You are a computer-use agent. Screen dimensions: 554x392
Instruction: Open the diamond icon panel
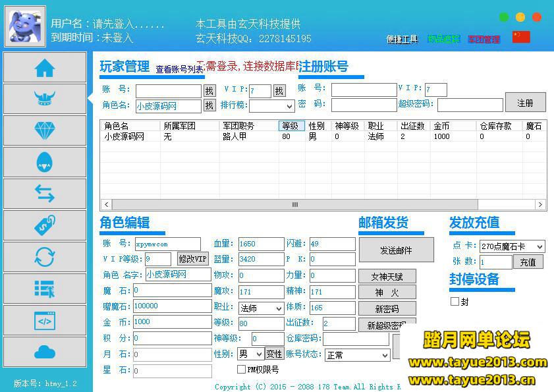pyautogui.click(x=45, y=130)
